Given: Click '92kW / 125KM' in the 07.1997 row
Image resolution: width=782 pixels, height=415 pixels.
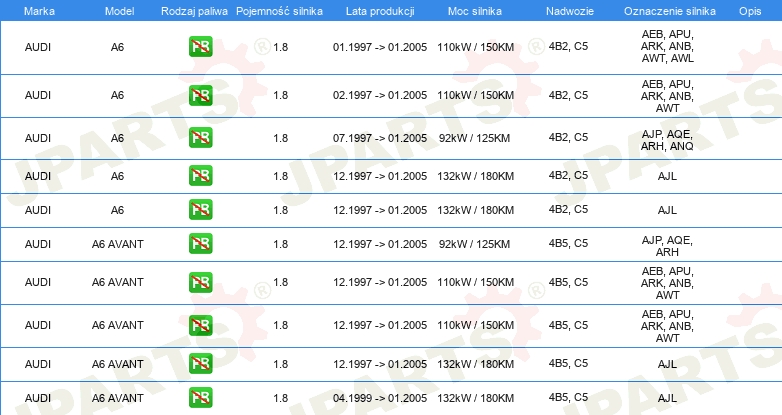Looking at the screenshot, I should tap(474, 138).
